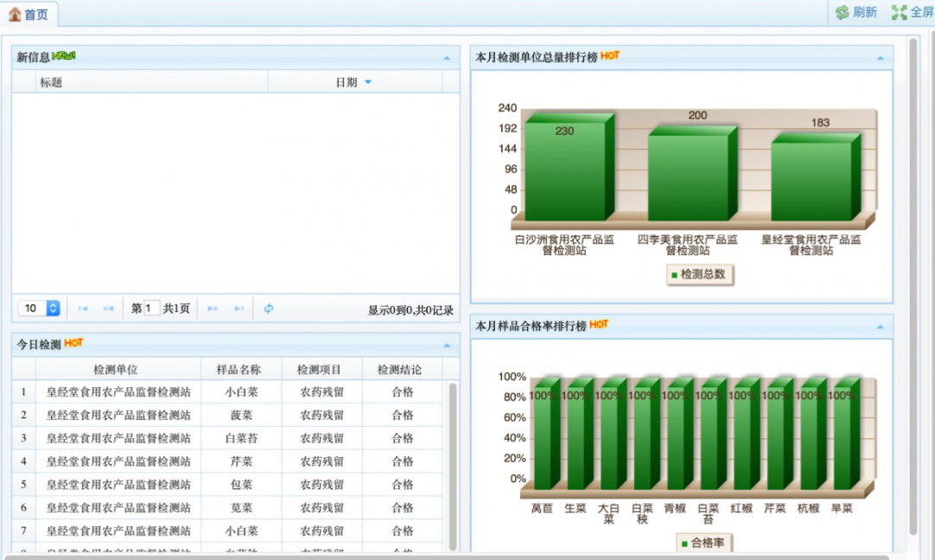Go to next page icon
This screenshot has width=935, height=560.
[213, 309]
